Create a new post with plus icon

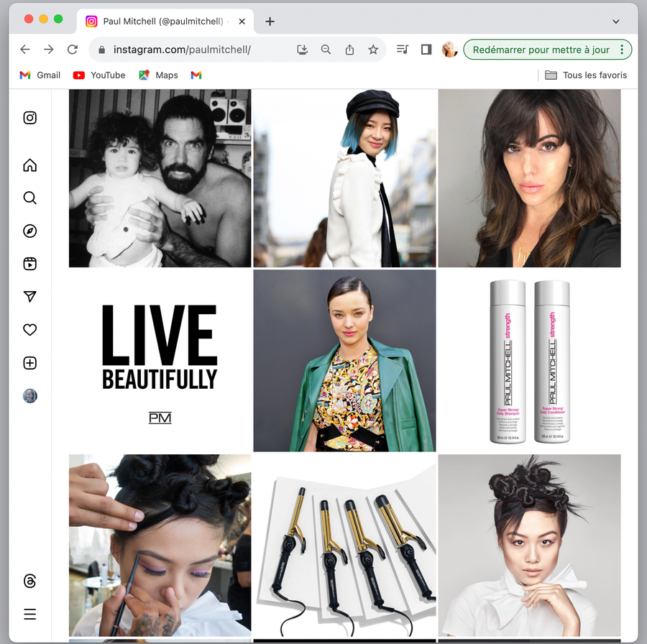(x=29, y=363)
